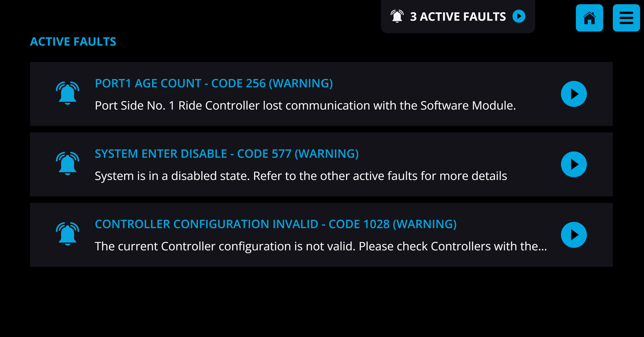
Task: Select the disabled state description text
Action: tap(301, 176)
